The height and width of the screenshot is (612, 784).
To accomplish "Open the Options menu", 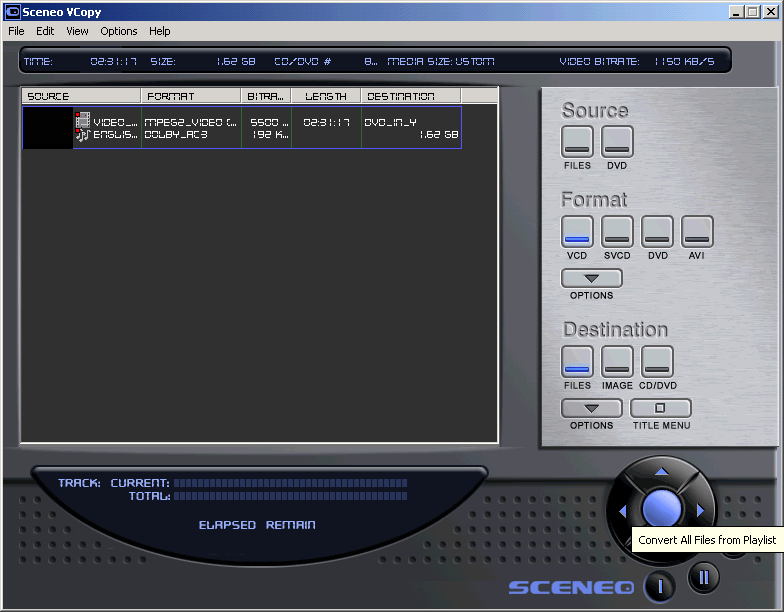I will (118, 31).
